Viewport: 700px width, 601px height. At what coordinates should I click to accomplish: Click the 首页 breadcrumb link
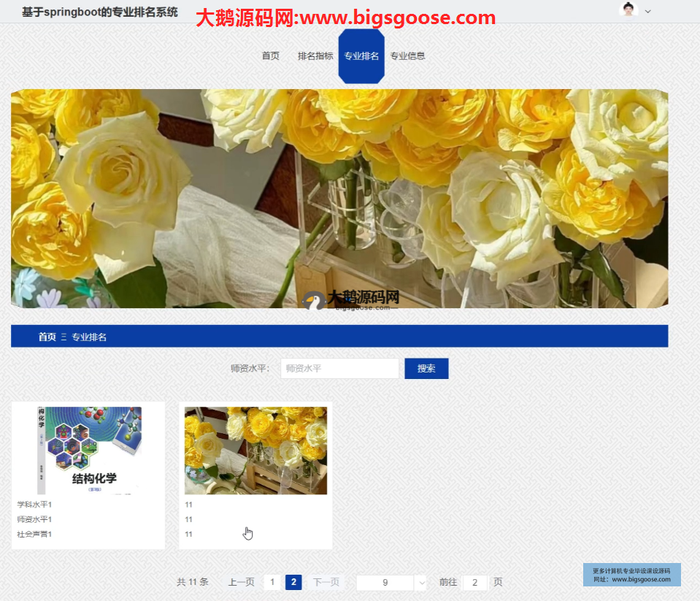[x=47, y=337]
